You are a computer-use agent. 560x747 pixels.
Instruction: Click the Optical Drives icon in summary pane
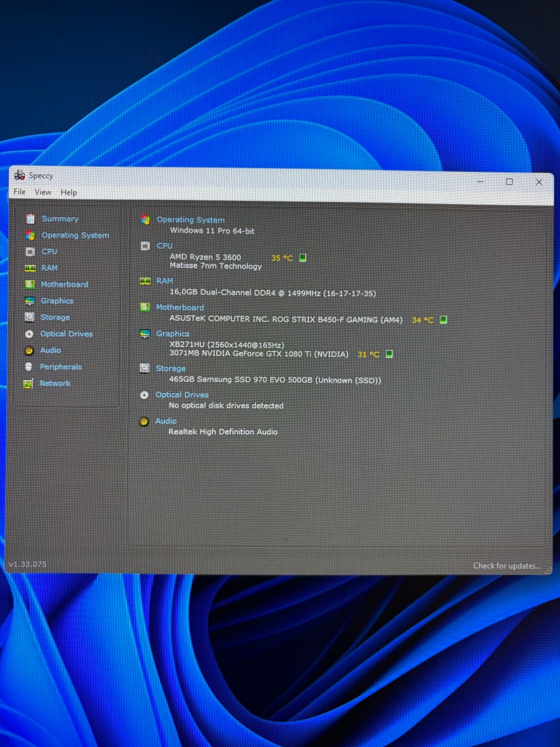pyautogui.click(x=144, y=395)
